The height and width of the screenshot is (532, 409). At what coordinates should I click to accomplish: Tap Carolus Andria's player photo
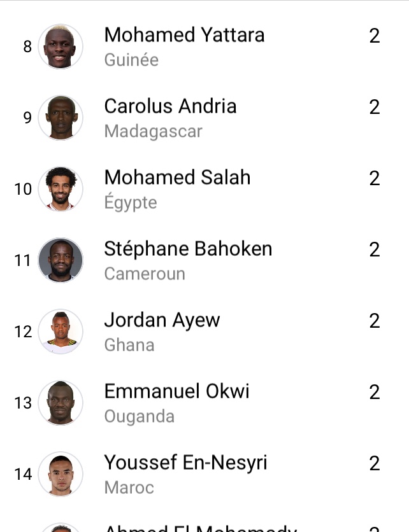click(61, 118)
